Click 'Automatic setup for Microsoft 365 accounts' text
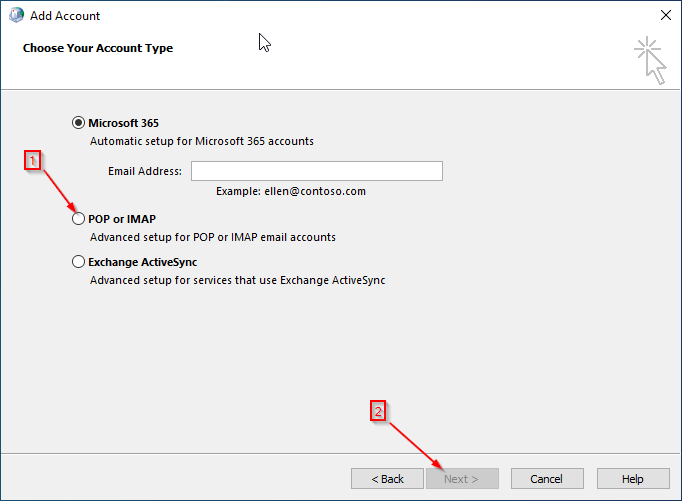 202,141
